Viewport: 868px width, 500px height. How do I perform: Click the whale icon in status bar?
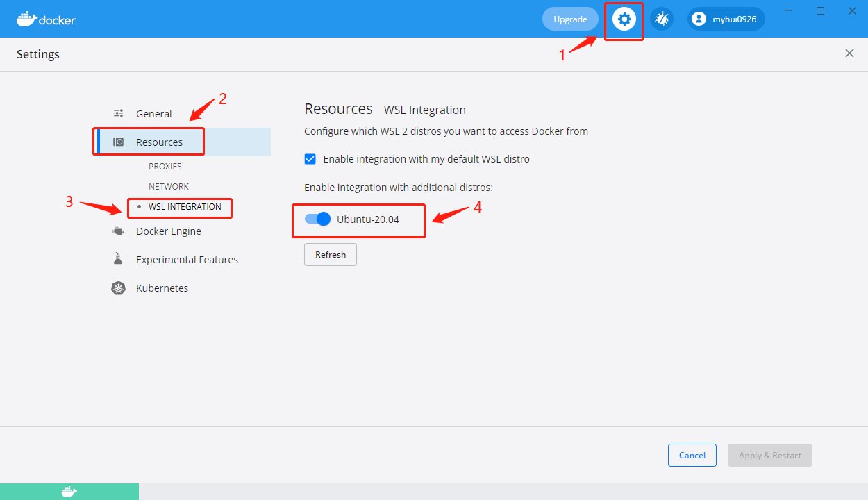click(x=69, y=492)
